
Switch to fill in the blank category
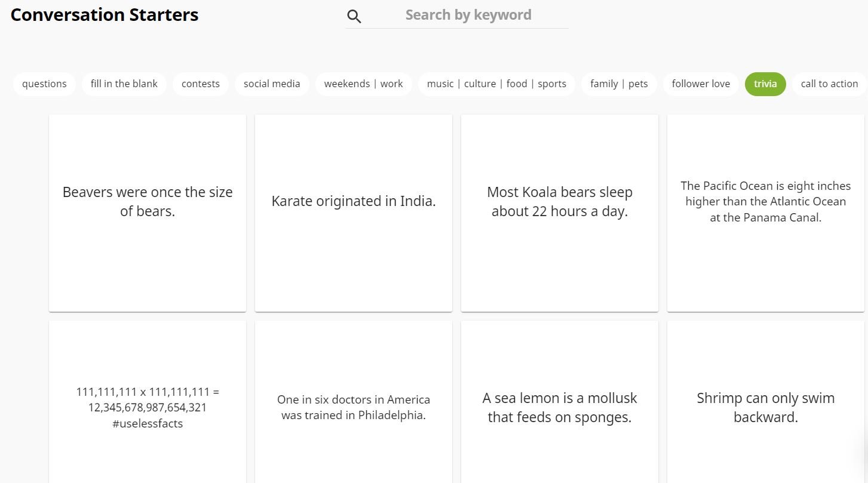(x=124, y=84)
